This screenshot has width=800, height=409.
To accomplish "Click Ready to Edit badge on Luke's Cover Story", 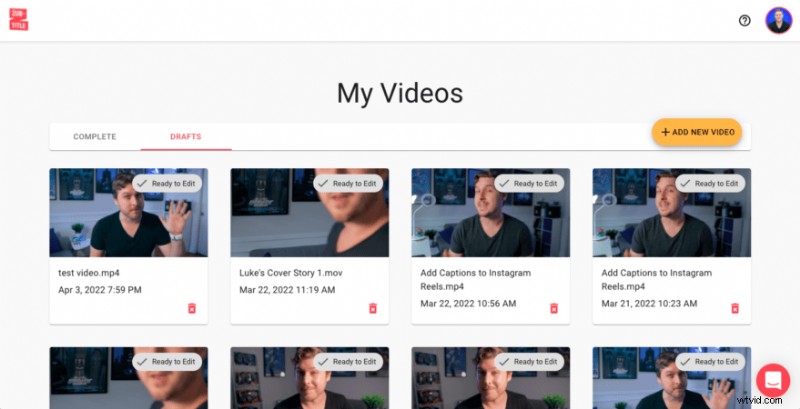I will click(x=348, y=184).
